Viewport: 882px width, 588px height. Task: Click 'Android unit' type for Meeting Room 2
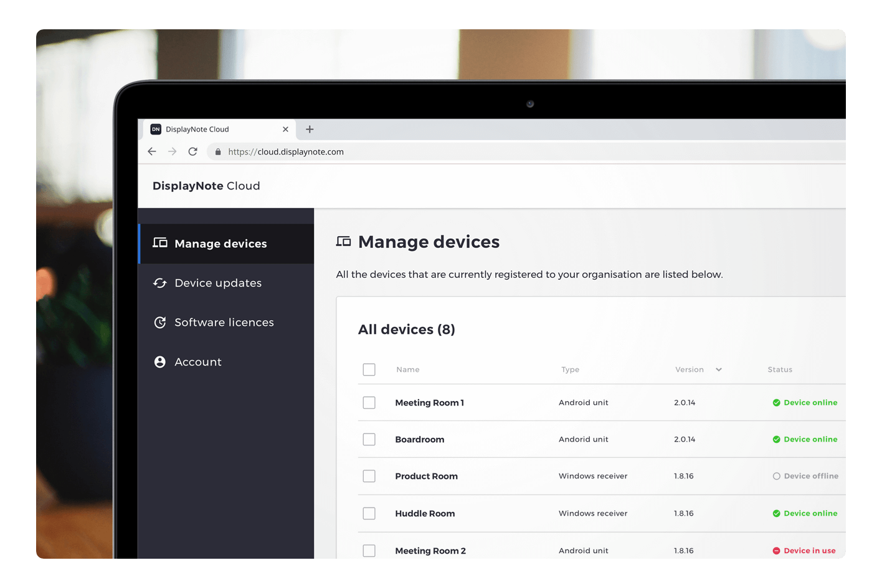584,551
